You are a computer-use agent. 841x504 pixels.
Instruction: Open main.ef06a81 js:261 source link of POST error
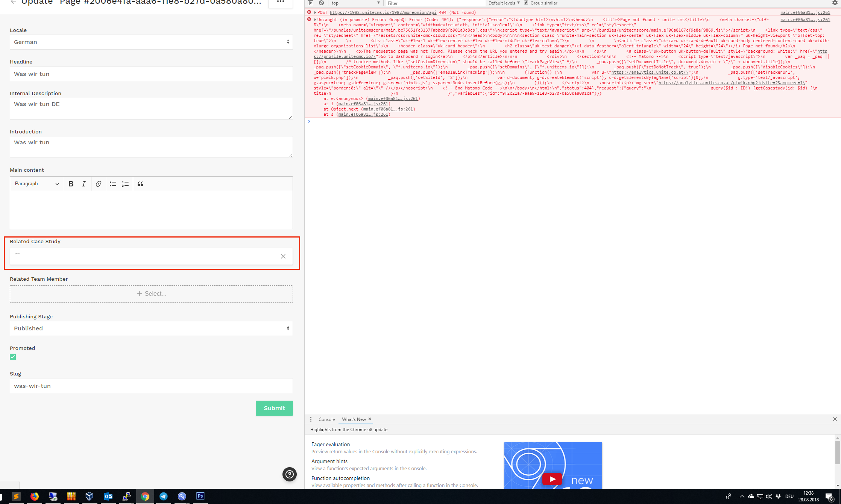(x=805, y=12)
